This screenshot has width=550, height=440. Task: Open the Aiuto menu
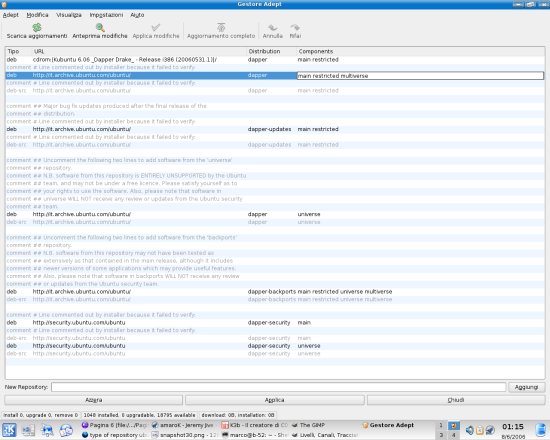(x=137, y=15)
